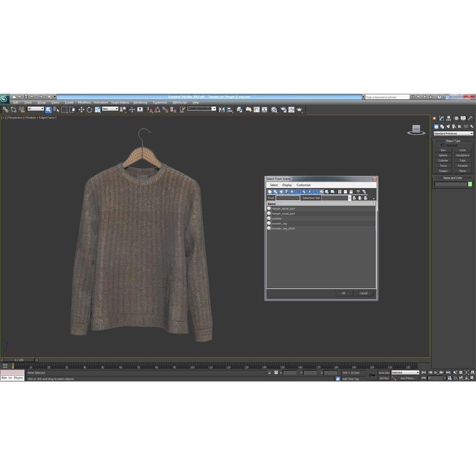Go to the animation end frame

[448, 372]
